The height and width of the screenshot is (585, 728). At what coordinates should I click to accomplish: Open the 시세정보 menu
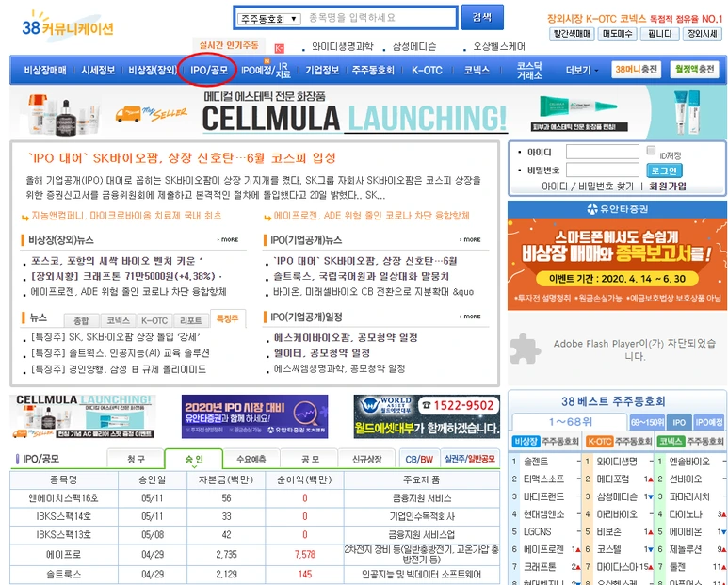(98, 70)
